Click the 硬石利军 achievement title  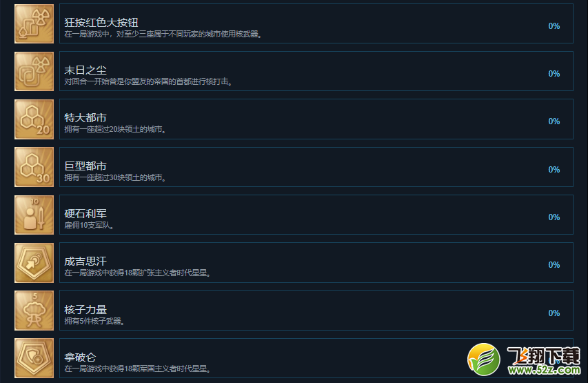tap(85, 214)
